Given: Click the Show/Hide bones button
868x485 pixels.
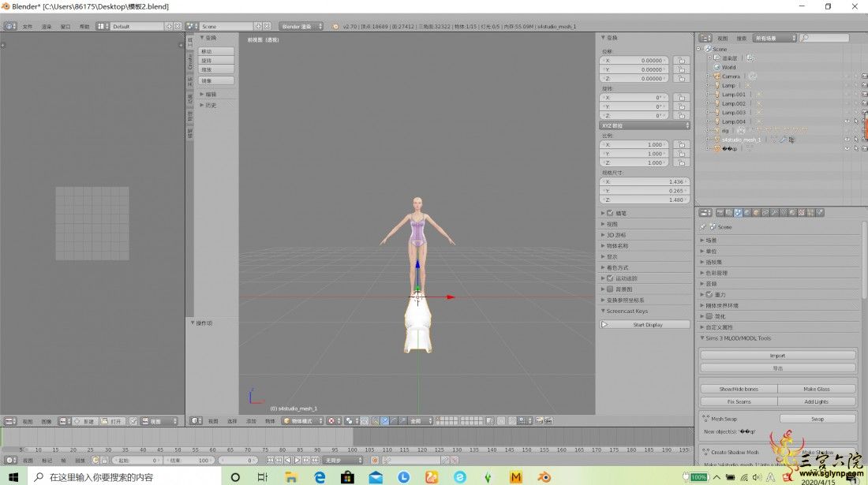Looking at the screenshot, I should (739, 390).
